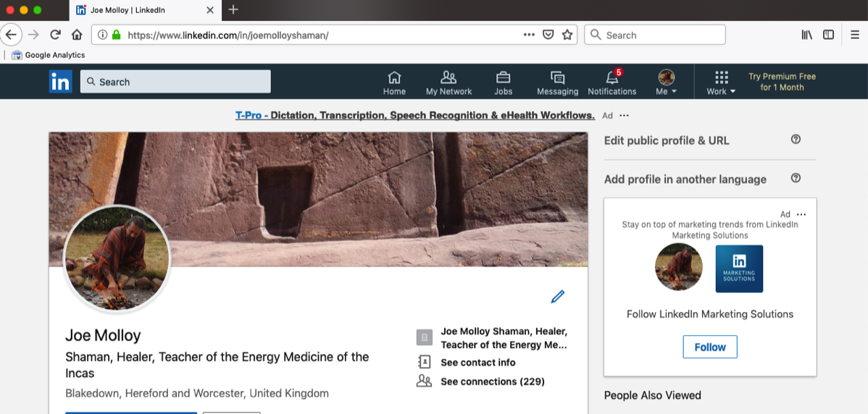
Task: Bookmark this page with the star icon
Action: [567, 35]
